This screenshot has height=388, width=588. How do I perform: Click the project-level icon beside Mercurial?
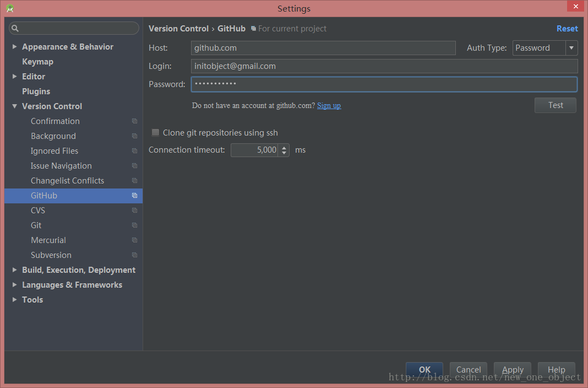point(134,240)
